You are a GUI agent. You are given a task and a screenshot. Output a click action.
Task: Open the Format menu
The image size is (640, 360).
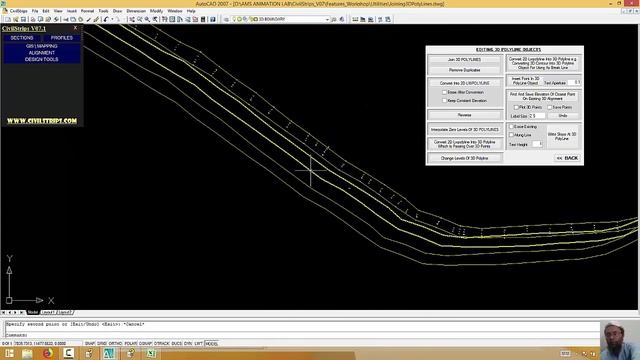(x=87, y=11)
